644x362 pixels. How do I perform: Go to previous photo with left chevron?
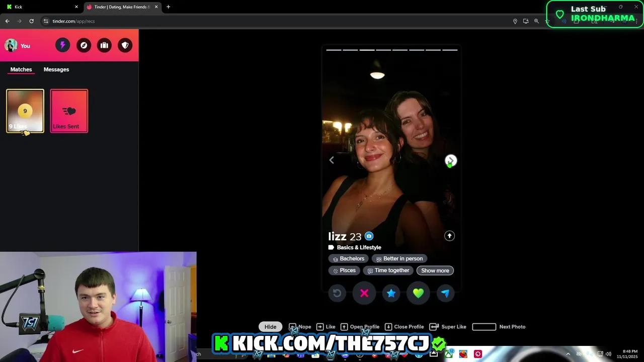(x=332, y=160)
